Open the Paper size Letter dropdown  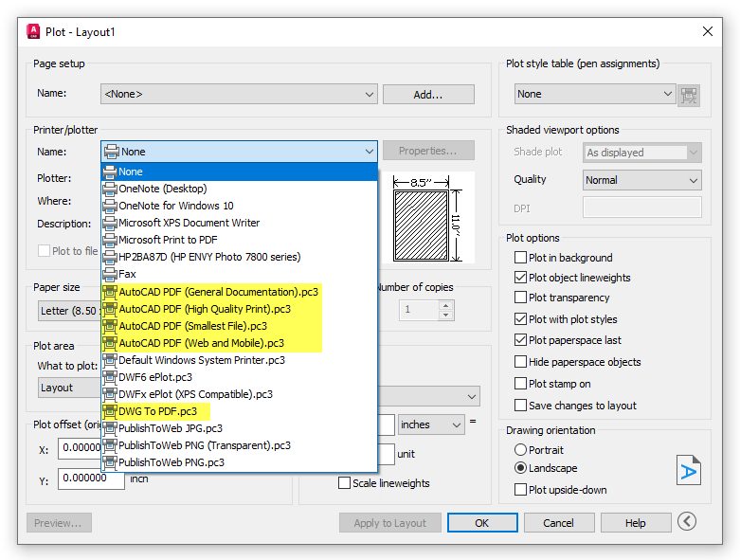69,311
